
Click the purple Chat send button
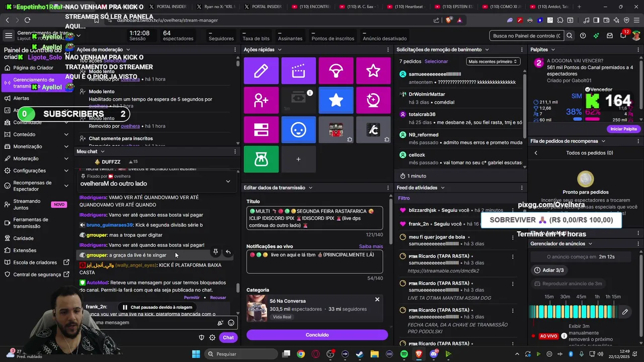pos(228,337)
